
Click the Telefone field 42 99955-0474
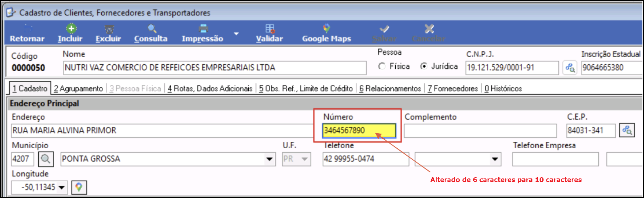pos(366,159)
